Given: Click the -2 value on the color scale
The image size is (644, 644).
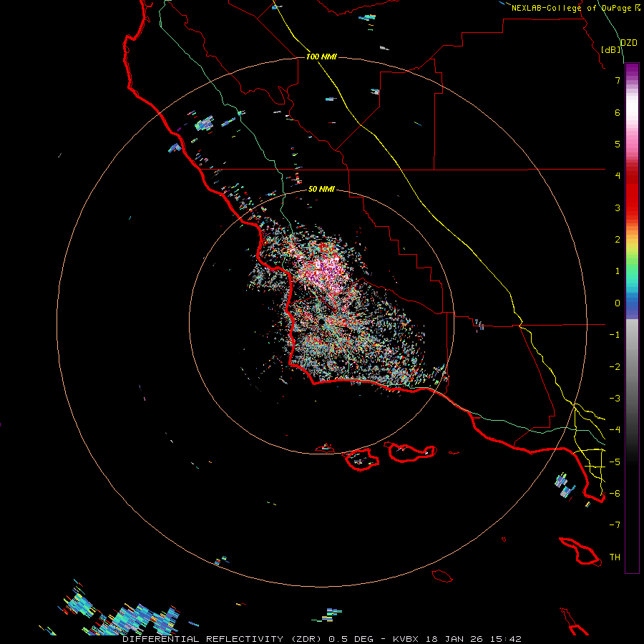Looking at the screenshot, I should point(615,367).
